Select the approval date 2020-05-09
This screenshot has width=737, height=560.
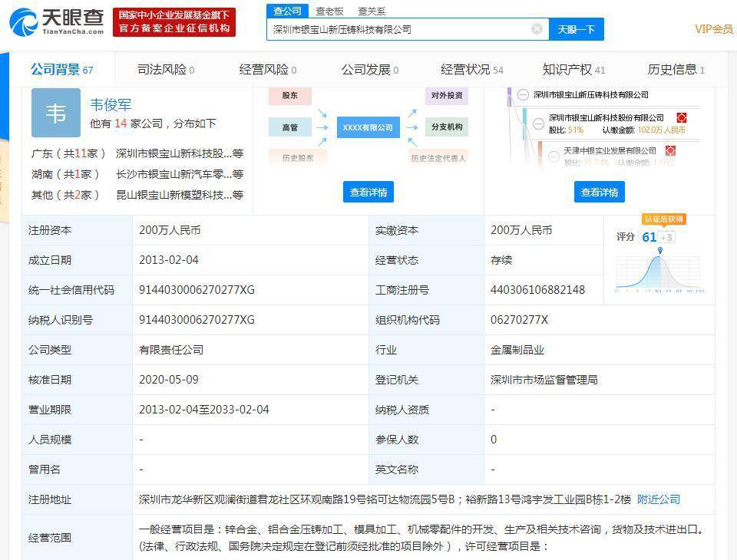169,380
